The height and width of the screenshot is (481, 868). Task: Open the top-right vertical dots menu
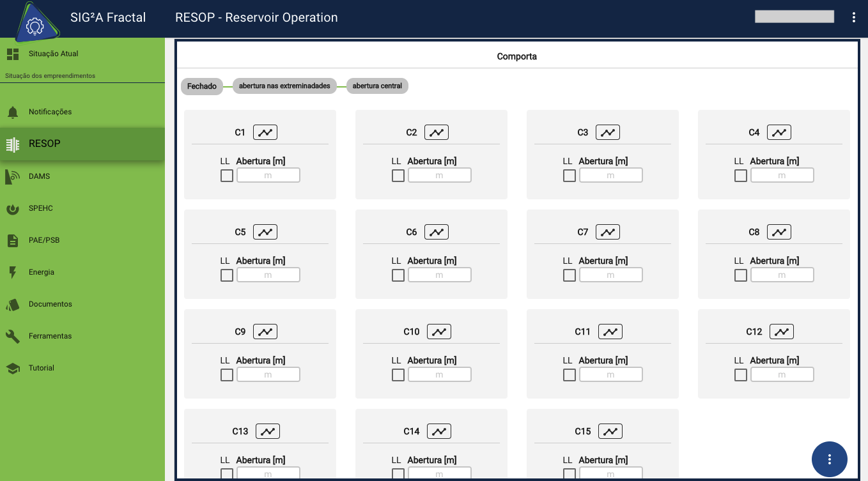pos(854,17)
